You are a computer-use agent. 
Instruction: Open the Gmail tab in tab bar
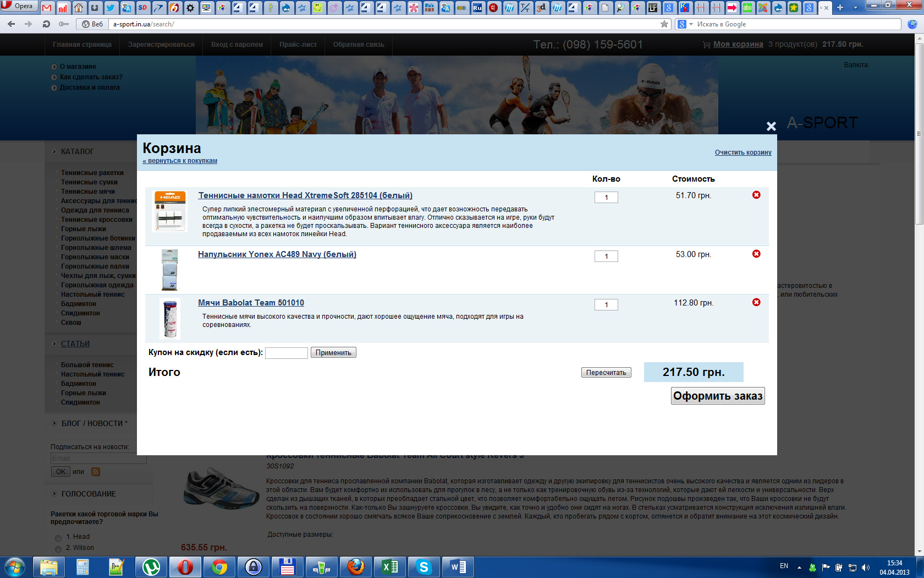[47, 8]
